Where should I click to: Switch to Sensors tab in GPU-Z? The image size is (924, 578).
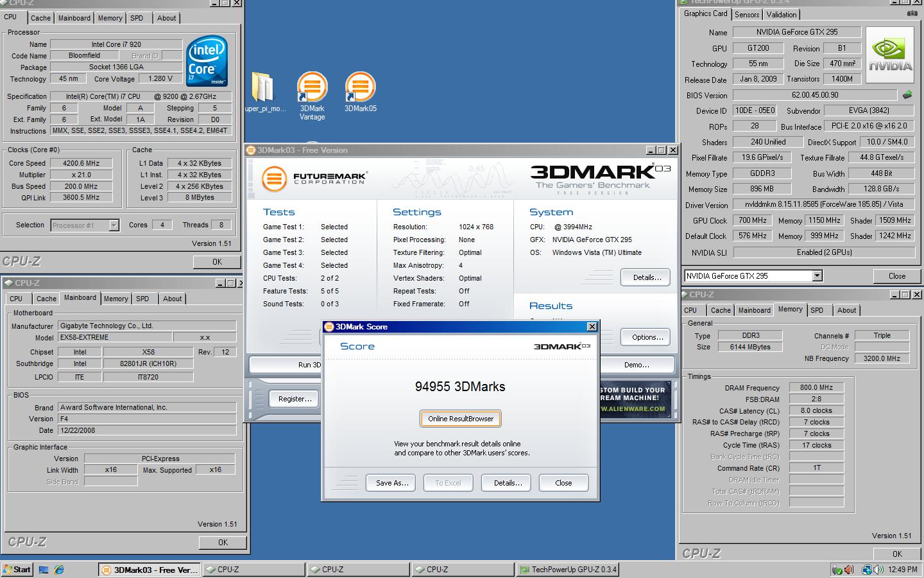(747, 14)
